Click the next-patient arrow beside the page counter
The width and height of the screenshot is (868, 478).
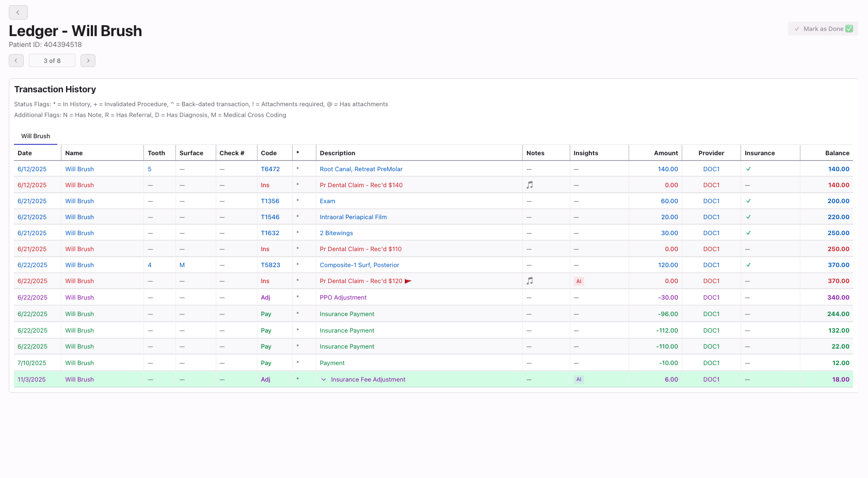pyautogui.click(x=88, y=60)
